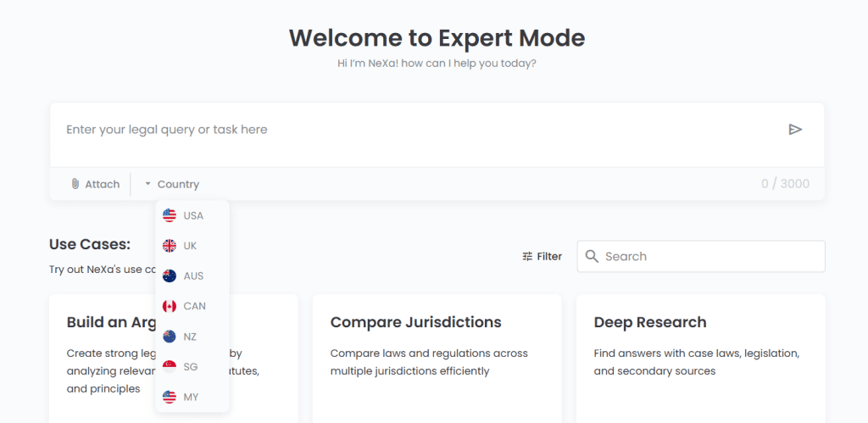Choose CAN from country list

click(192, 306)
